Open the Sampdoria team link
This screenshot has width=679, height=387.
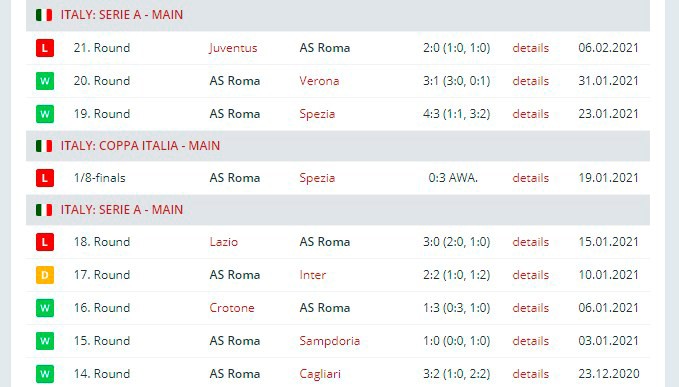pos(330,341)
